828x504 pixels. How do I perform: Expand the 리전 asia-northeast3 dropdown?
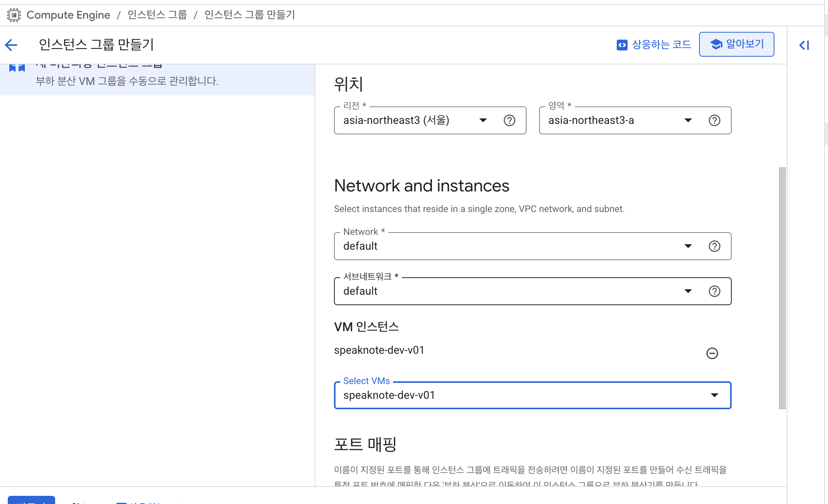click(483, 120)
